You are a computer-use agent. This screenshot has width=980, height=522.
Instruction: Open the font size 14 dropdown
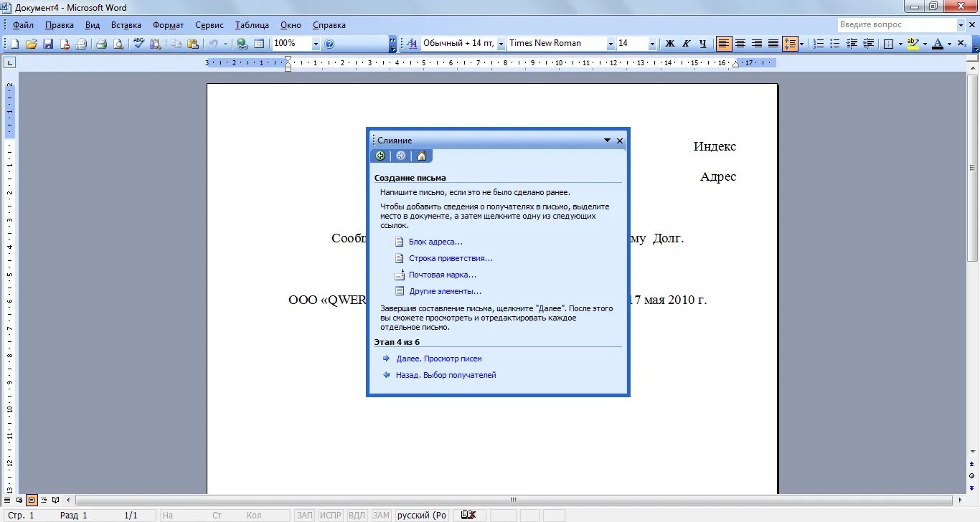click(652, 44)
